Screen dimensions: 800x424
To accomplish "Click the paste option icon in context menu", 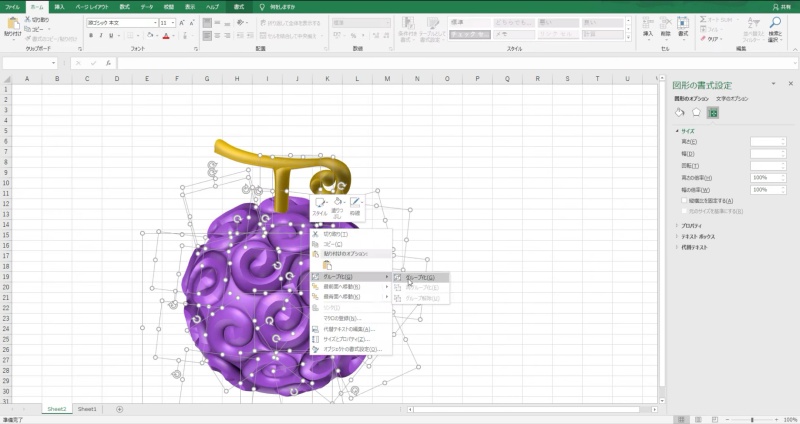I will (x=327, y=265).
